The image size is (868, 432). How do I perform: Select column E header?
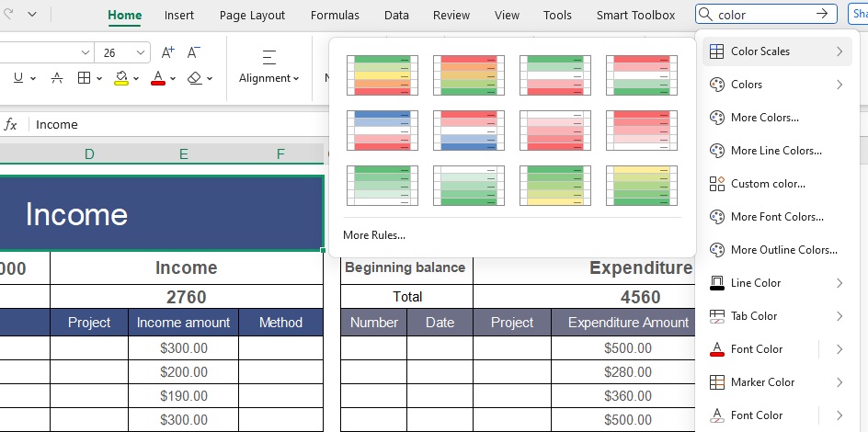(x=184, y=154)
